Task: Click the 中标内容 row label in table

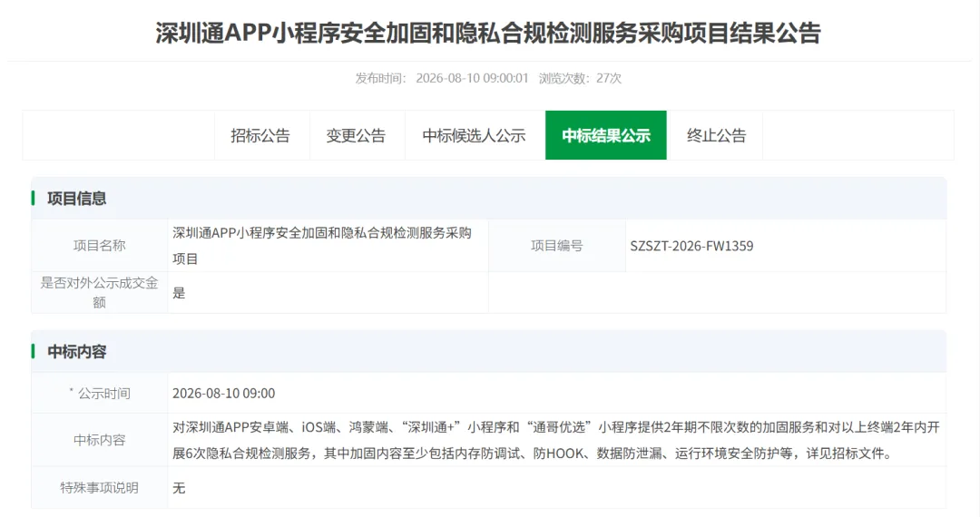Action: pyautogui.click(x=100, y=440)
